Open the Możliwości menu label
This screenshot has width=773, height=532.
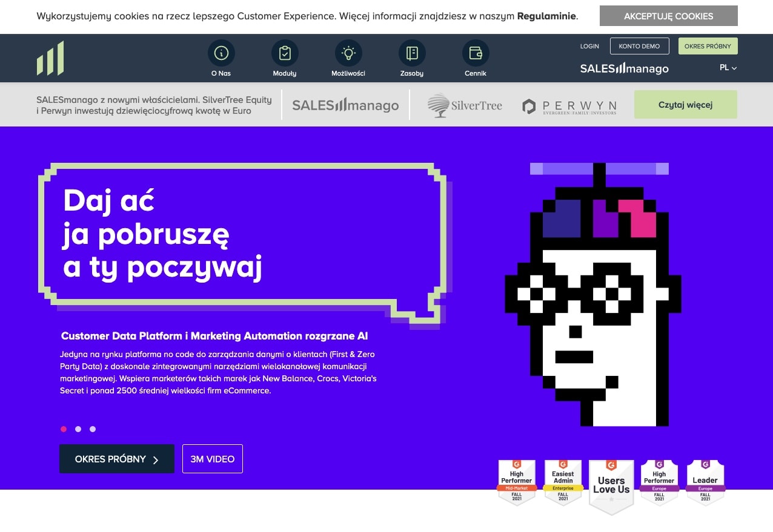pos(348,73)
